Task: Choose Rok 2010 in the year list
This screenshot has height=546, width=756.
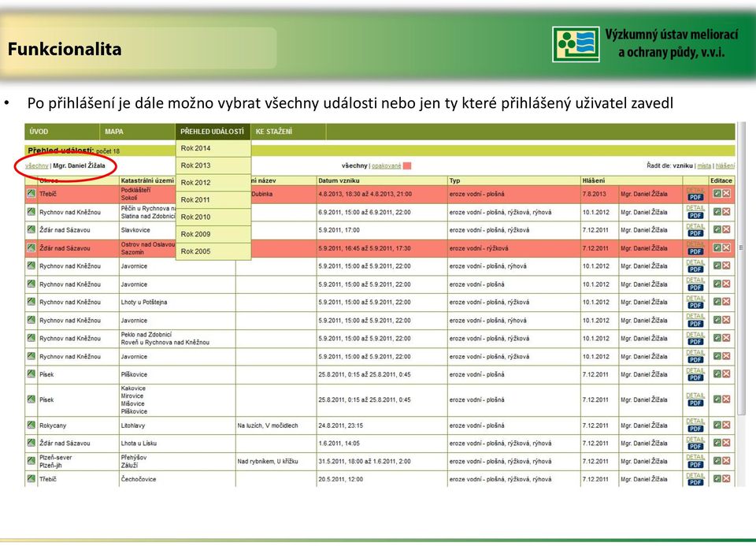Action: pyautogui.click(x=213, y=217)
